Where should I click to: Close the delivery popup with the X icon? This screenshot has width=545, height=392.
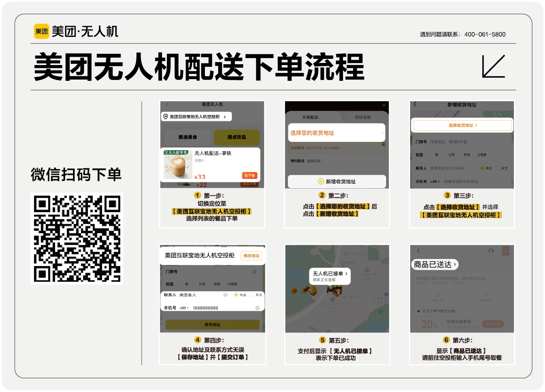(x=384, y=105)
